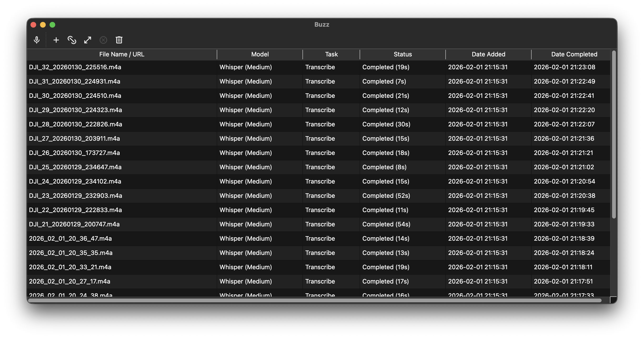644x339 pixels.
Task: Click the trash icon in toolbar
Action: pos(119,40)
